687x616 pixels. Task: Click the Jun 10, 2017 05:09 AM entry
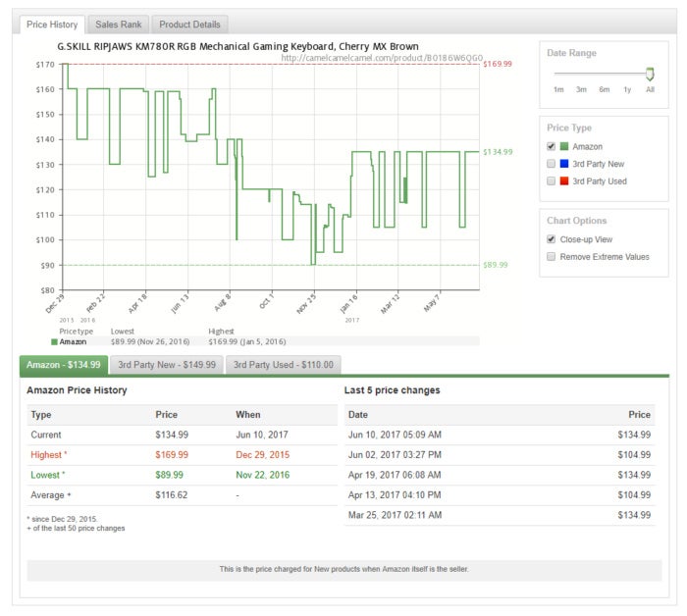pos(395,435)
